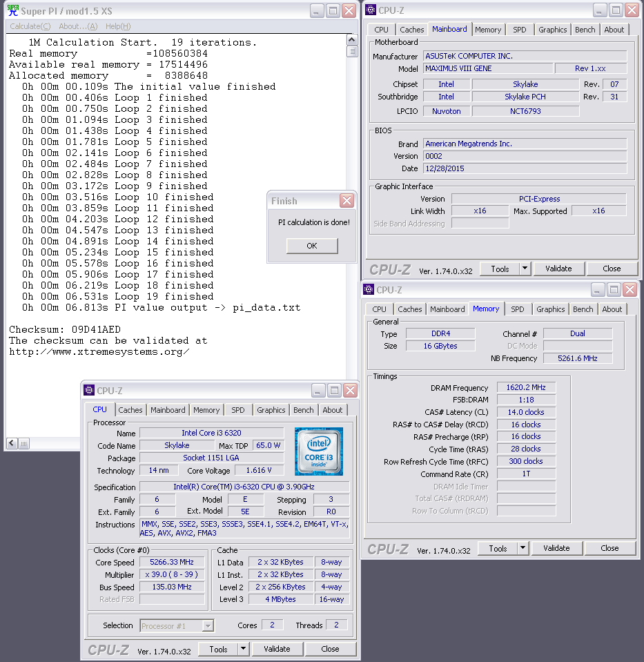This screenshot has width=644, height=662.
Task: Click NB Frequency value 5261.6 MHz
Action: [577, 358]
